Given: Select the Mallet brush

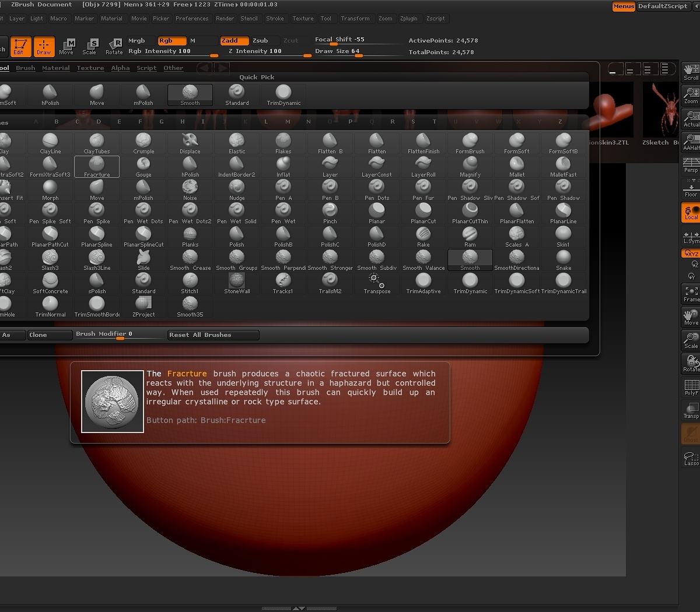Looking at the screenshot, I should click(x=517, y=167).
